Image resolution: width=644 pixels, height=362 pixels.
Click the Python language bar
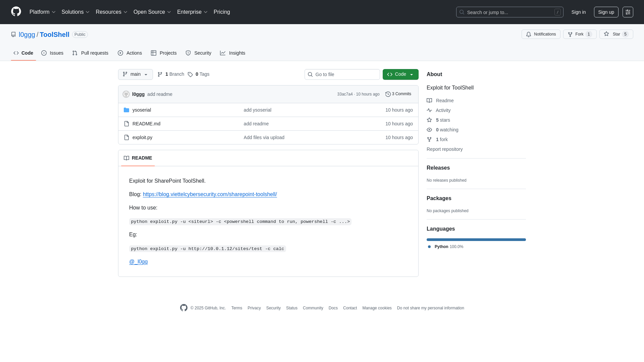(x=476, y=239)
